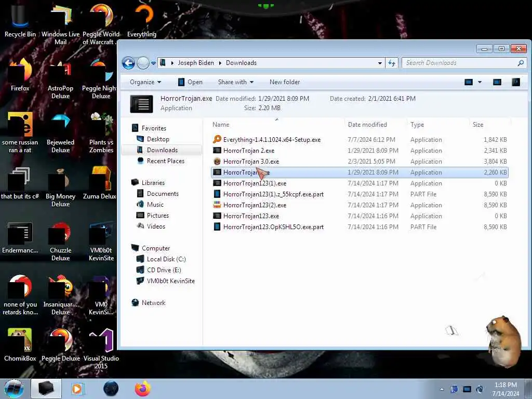Select ChomikBox desktop icon
Viewport: 532px width, 399px height.
click(x=20, y=345)
